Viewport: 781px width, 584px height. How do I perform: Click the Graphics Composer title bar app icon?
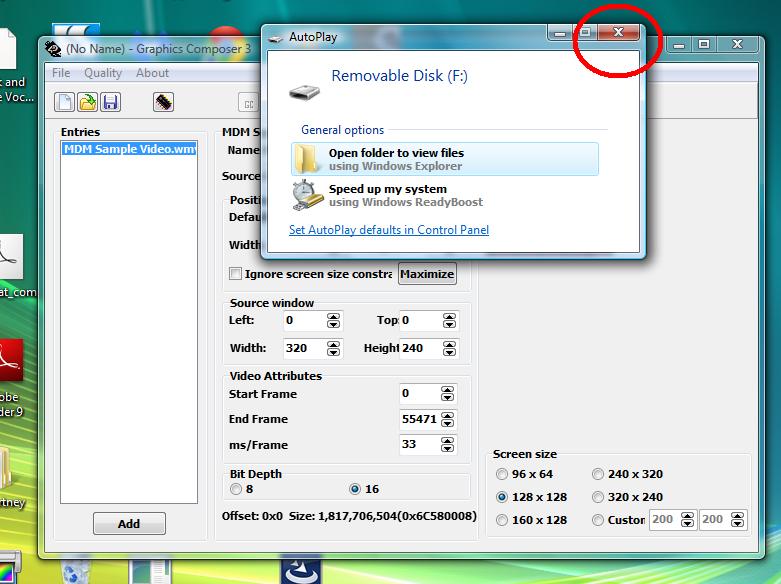click(x=53, y=49)
